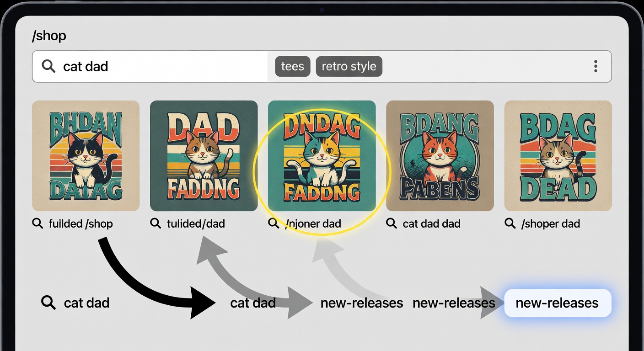Screen dimensions: 644x351
Task: Click magnifier icon beside 'cat dad dad'
Action: 392,223
